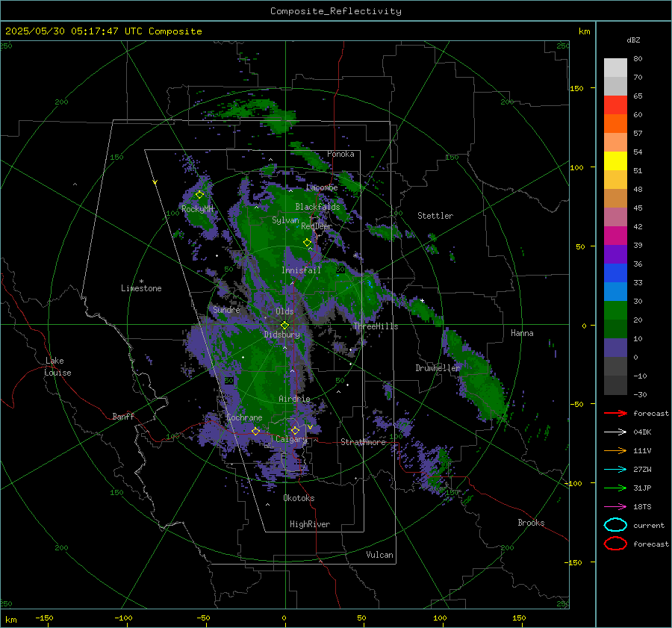Image resolution: width=672 pixels, height=628 pixels.
Task: Select the orange 111V arrow legend entry
Action: [615, 450]
